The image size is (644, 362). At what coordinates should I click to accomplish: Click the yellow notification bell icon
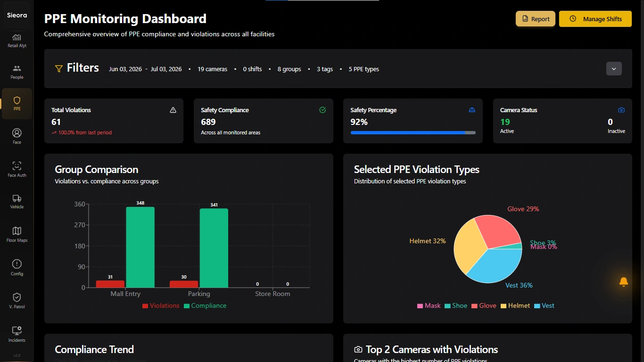[623, 282]
